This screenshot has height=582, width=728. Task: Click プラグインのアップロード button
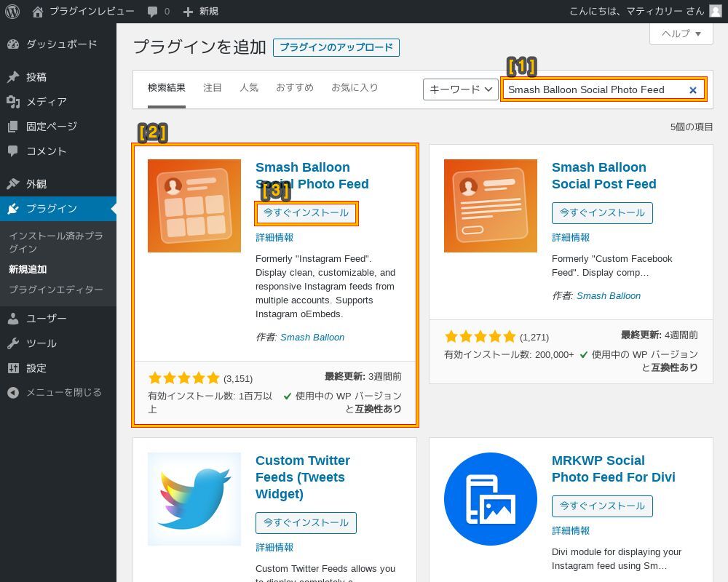(x=336, y=47)
